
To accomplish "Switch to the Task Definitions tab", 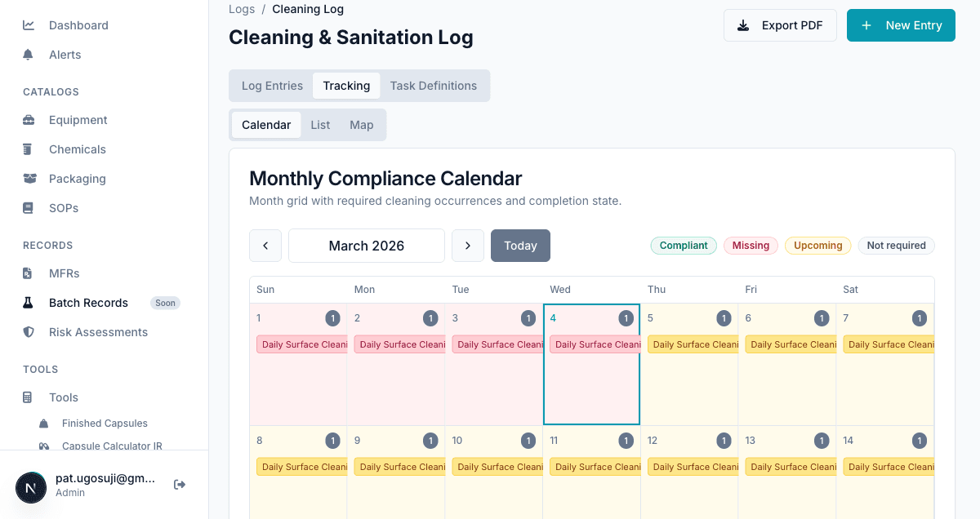I will [x=434, y=85].
